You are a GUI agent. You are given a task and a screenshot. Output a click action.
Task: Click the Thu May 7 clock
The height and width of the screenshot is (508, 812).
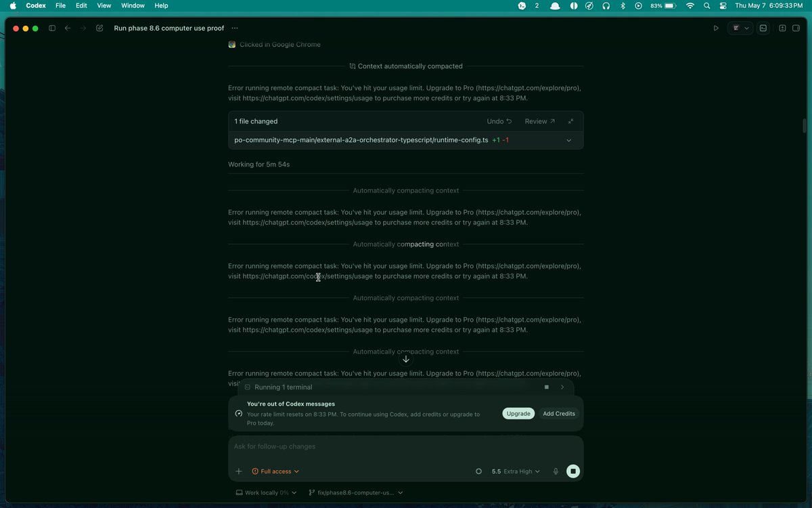[x=769, y=5]
